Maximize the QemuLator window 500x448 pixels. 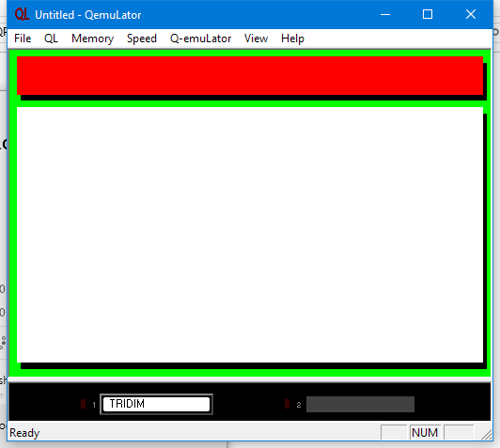[x=428, y=14]
